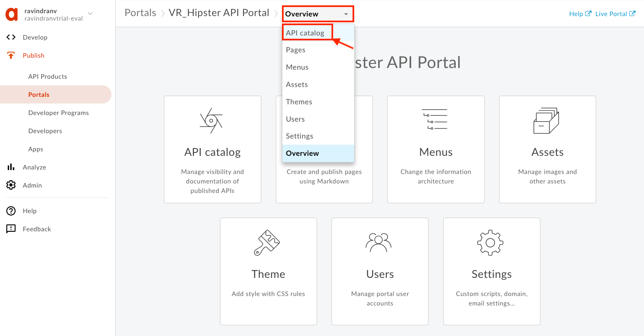Pick Themes from the dropdown list
This screenshot has width=644, height=336.
click(318, 102)
